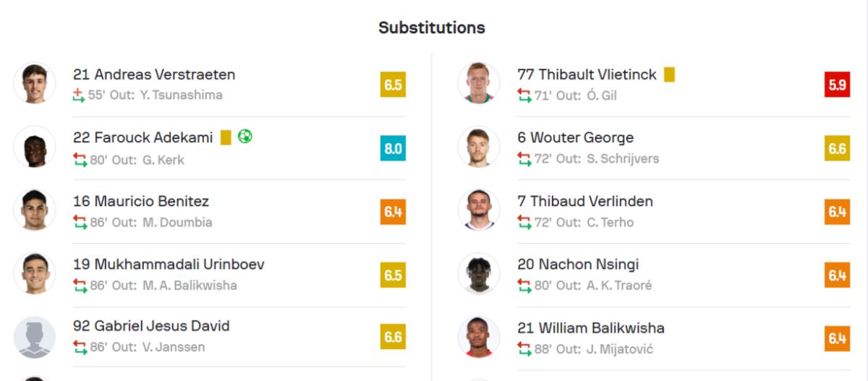868x381 pixels.
Task: Click Farouck Adekami's yellow card icon
Action: click(226, 137)
